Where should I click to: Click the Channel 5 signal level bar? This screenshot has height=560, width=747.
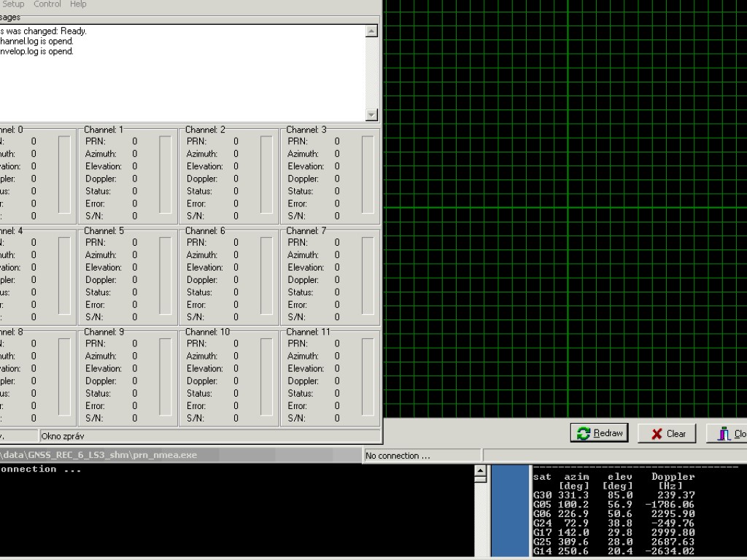tap(166, 276)
